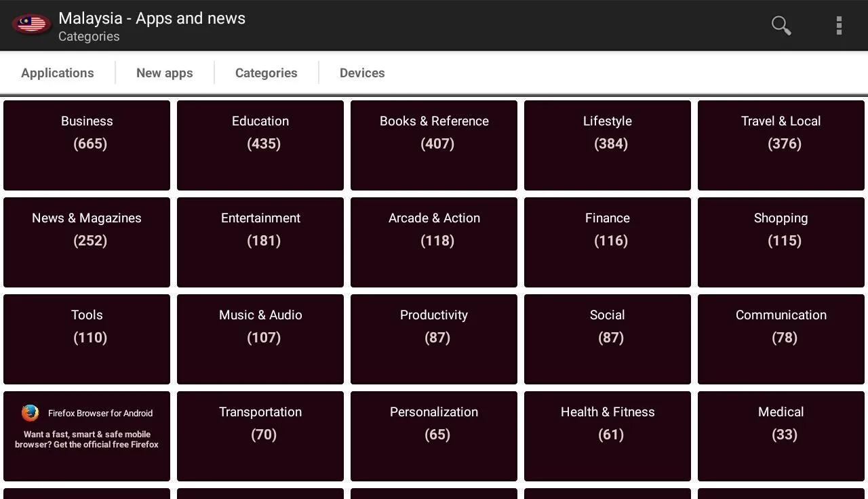
Task: Open the Medical category tile
Action: pyautogui.click(x=781, y=436)
